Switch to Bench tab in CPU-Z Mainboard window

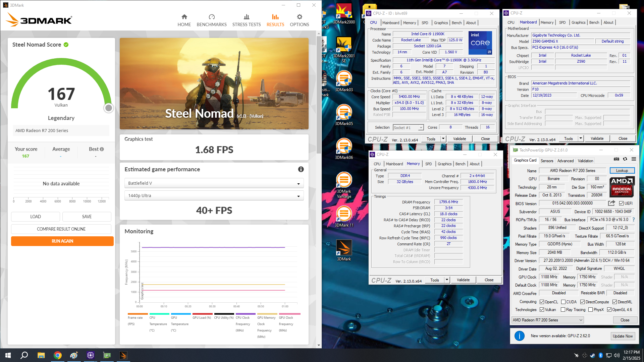(x=594, y=22)
